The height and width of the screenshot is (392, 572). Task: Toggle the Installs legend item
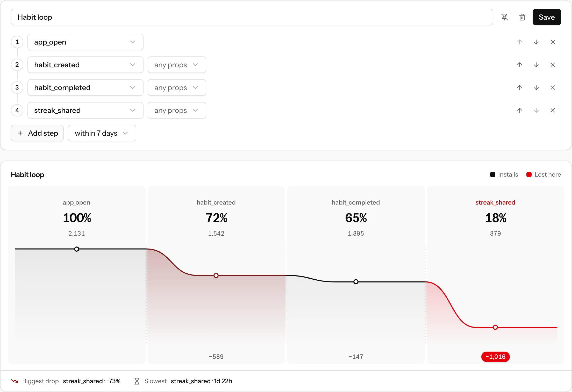tap(504, 175)
